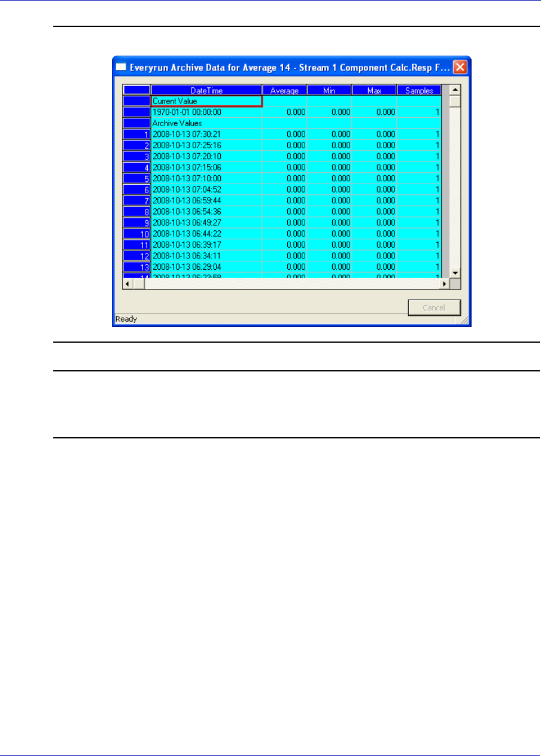
Task: Click row header number 13
Action: coord(137,267)
